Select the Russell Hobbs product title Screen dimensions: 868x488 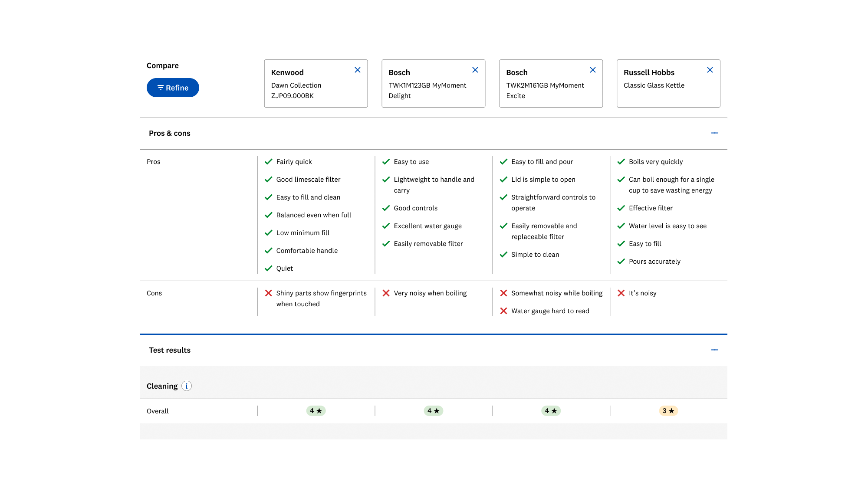point(649,72)
